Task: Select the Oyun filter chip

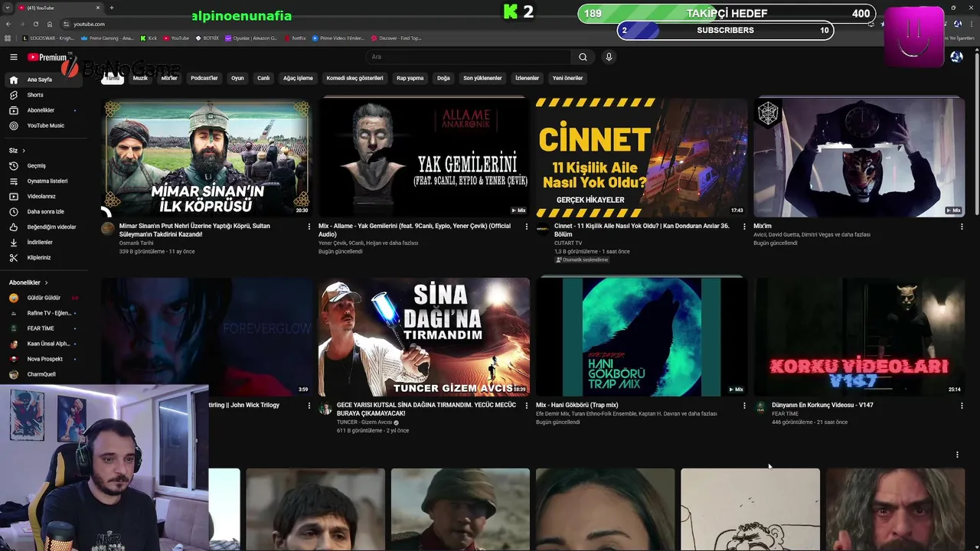Action: pos(237,78)
